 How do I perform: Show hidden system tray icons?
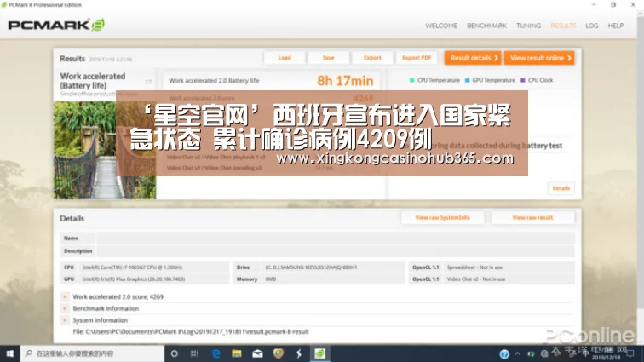tap(518, 353)
